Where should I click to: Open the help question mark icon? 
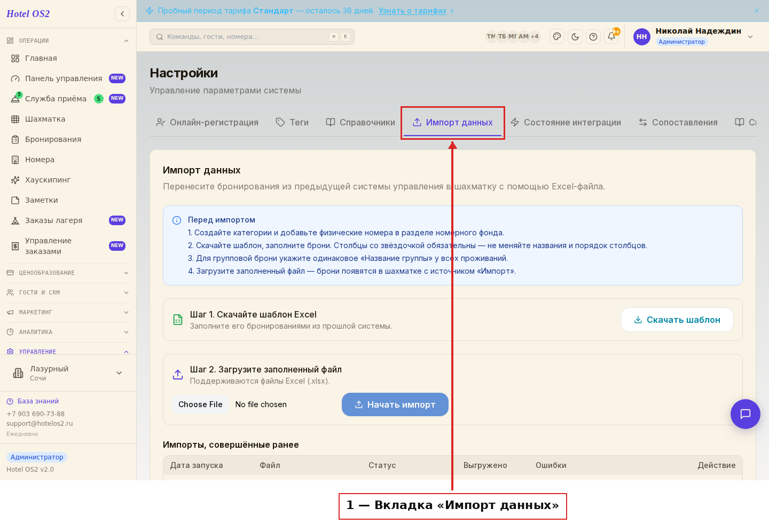593,37
